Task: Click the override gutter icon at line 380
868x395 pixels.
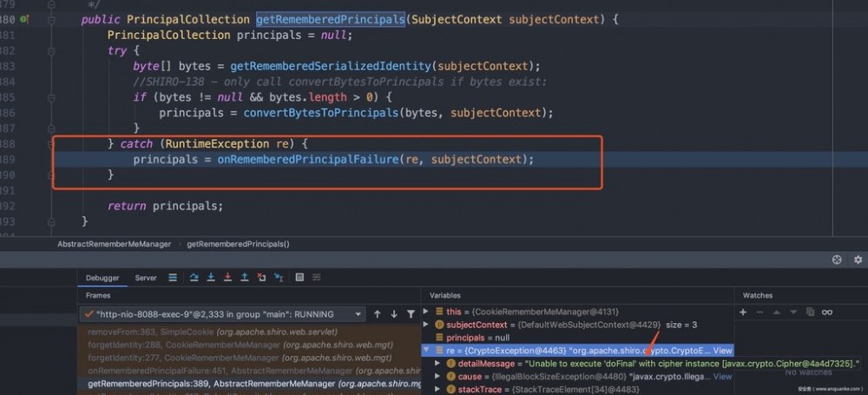Action: tap(23, 19)
